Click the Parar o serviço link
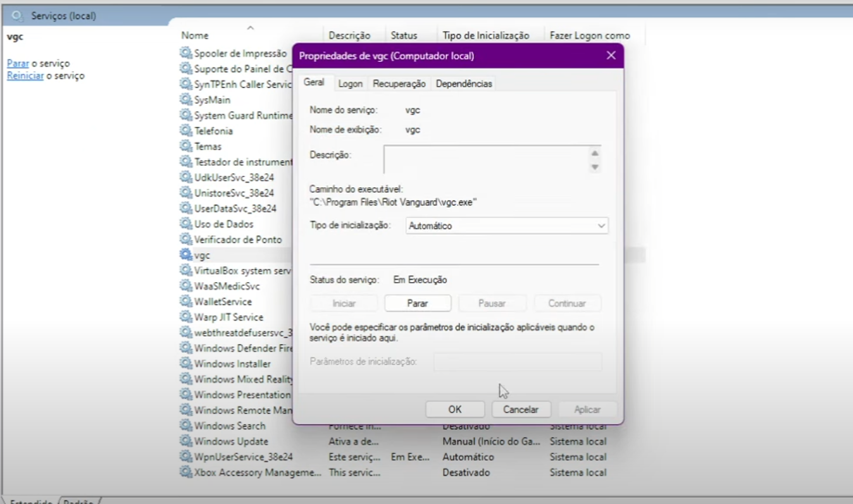Image resolution: width=853 pixels, height=504 pixels. click(18, 63)
